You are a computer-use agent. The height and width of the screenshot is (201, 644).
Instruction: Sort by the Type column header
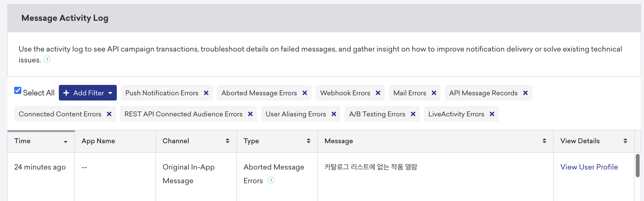click(277, 141)
